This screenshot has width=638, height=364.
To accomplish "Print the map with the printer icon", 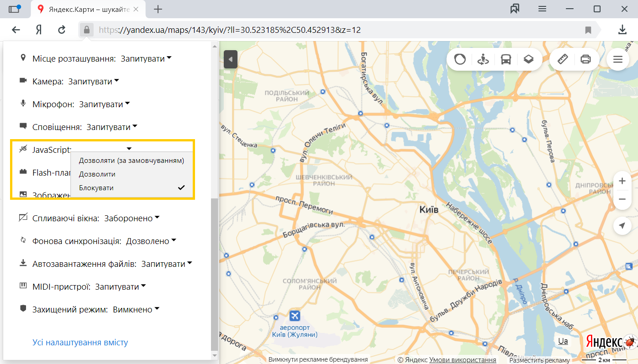I will 585,59.
